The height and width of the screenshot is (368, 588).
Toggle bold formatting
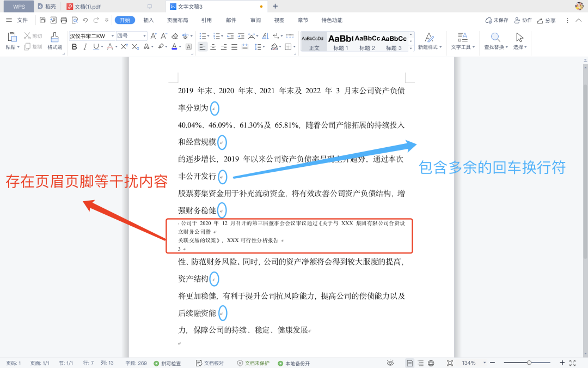pos(74,46)
